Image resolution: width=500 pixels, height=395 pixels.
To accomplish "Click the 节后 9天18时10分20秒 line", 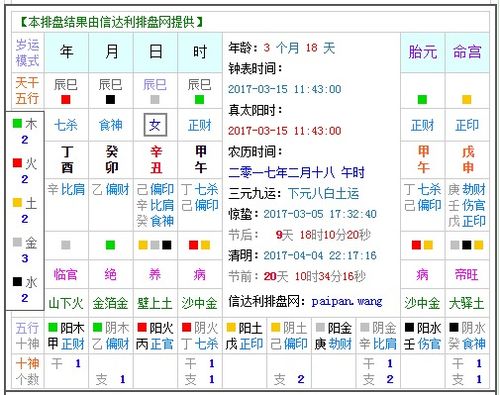I will [x=299, y=235].
